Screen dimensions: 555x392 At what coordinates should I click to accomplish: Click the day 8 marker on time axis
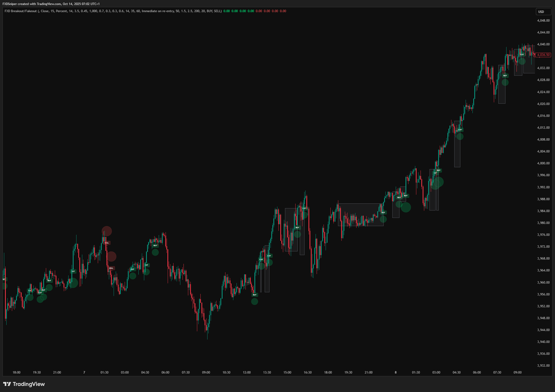(395, 372)
